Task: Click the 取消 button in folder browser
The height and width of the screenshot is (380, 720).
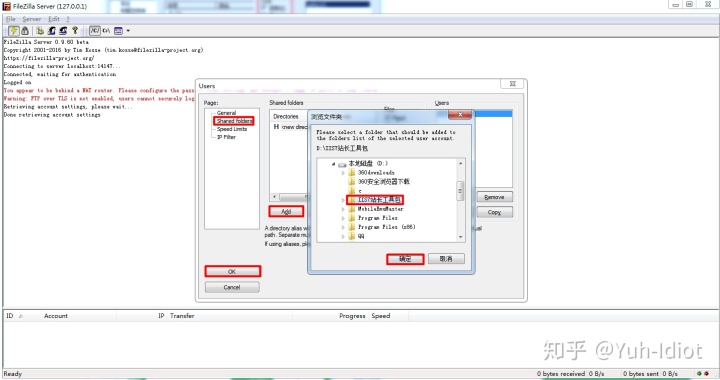Action: pos(446,258)
